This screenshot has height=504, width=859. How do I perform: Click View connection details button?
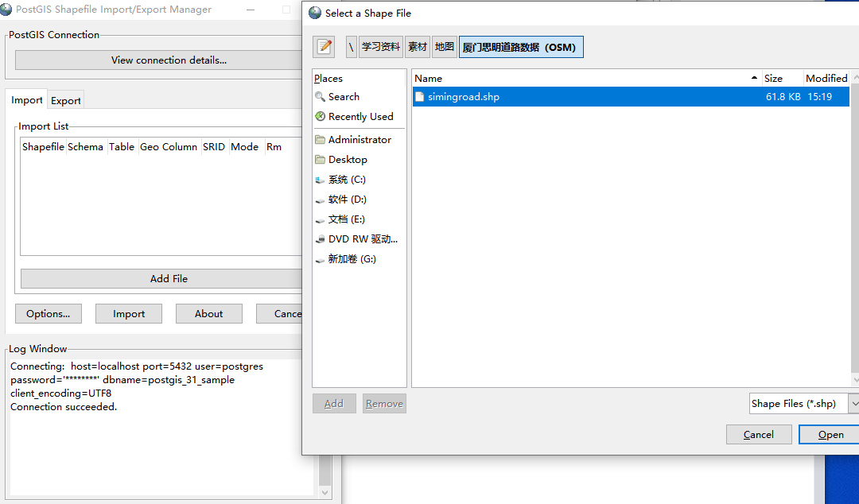(159, 60)
